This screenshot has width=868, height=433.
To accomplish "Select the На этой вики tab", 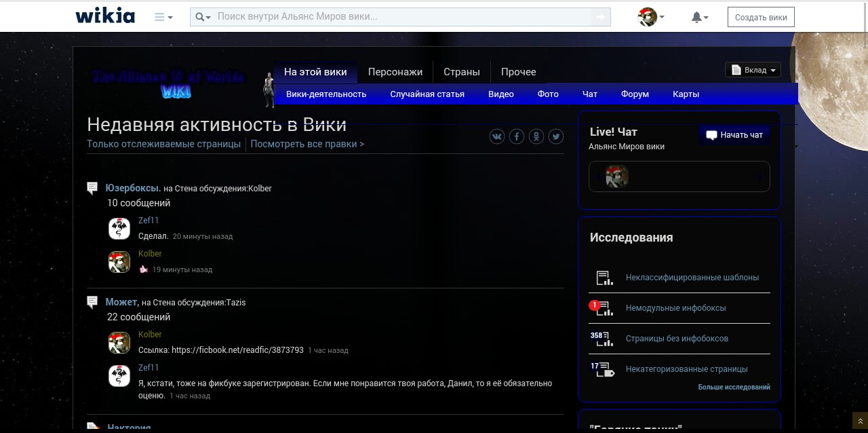I will [315, 72].
